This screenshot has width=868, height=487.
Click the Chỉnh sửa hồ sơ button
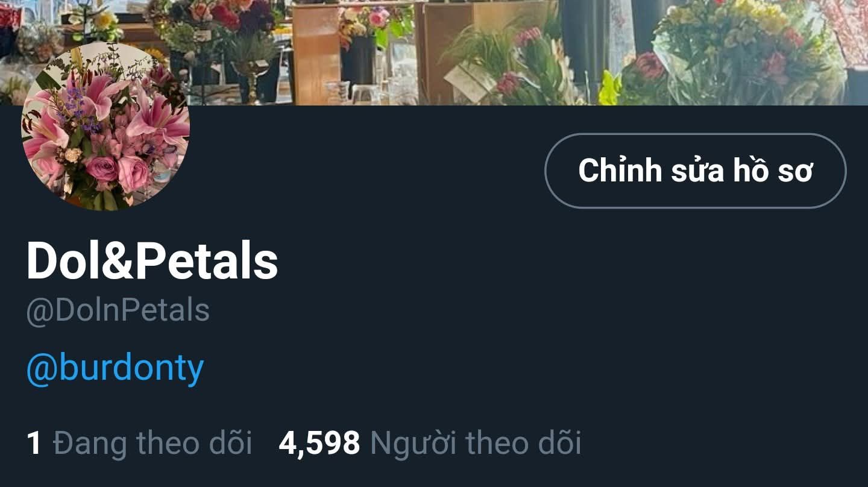(695, 171)
